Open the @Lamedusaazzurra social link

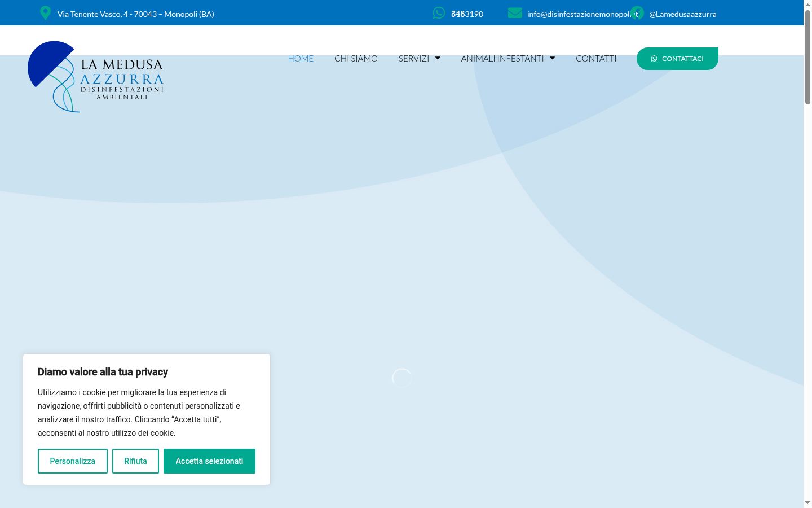683,14
